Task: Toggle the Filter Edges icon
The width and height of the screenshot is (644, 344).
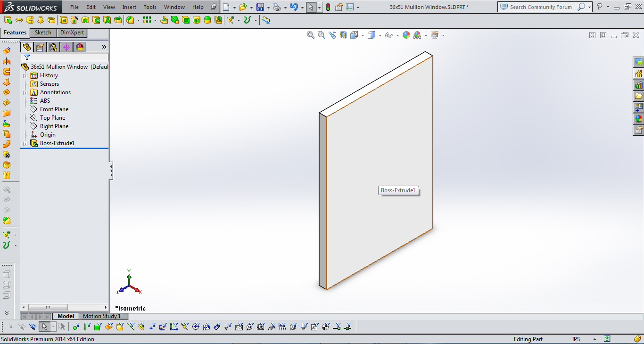Action: coord(87,326)
